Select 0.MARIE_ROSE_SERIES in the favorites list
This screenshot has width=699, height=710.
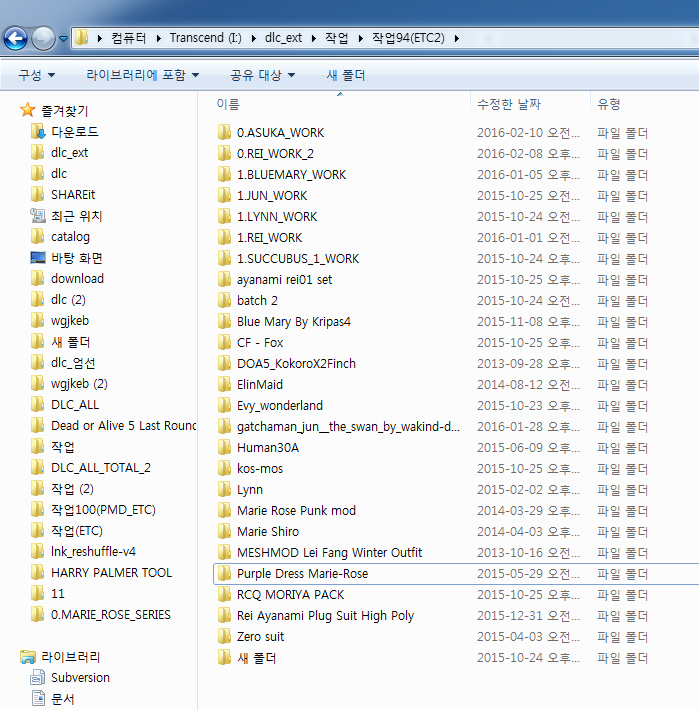(x=110, y=615)
